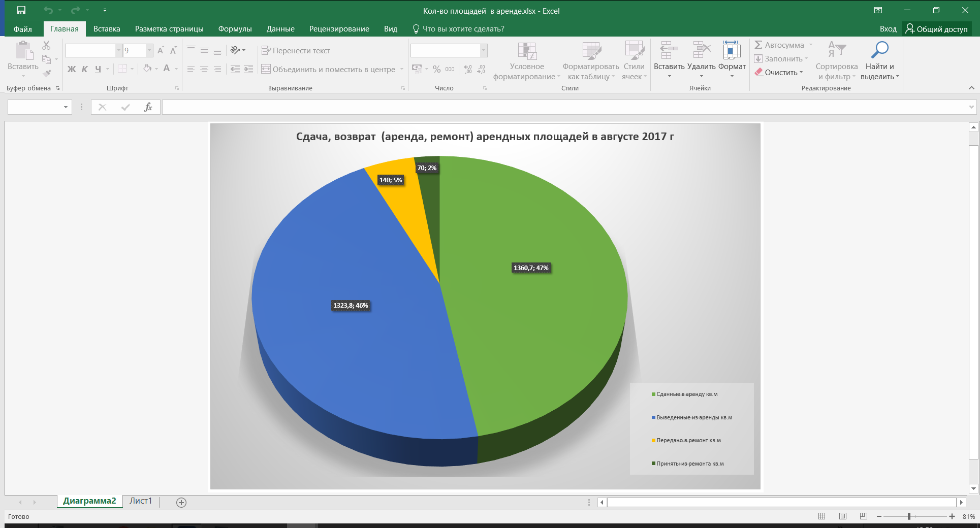Click the Сортировка и фильтр button
980x528 pixels.
point(836,61)
